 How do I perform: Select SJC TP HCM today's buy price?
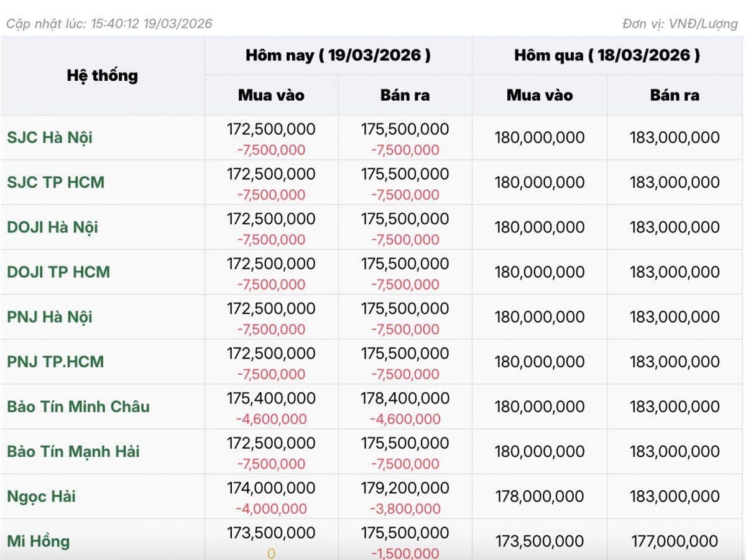click(271, 174)
